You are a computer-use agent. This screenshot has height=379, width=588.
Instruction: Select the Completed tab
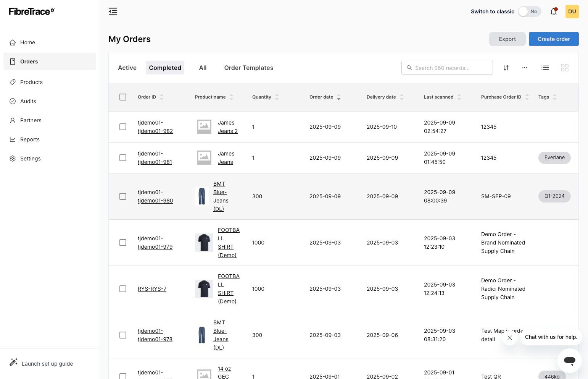(x=165, y=68)
